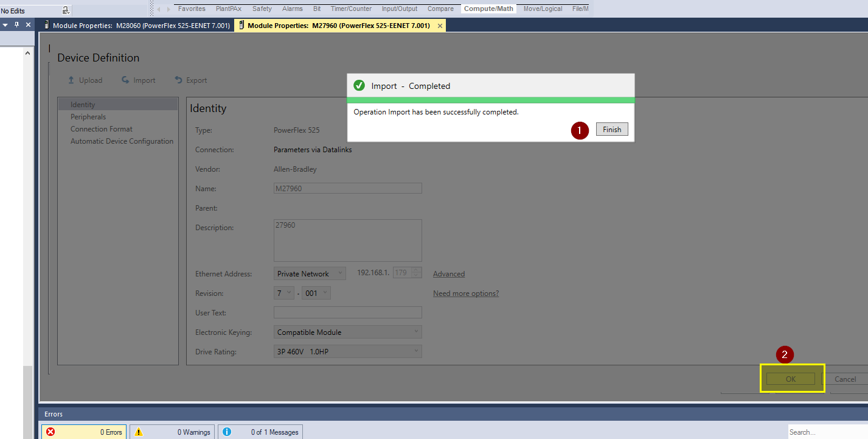Open the Drive Rating dropdown

(348, 351)
